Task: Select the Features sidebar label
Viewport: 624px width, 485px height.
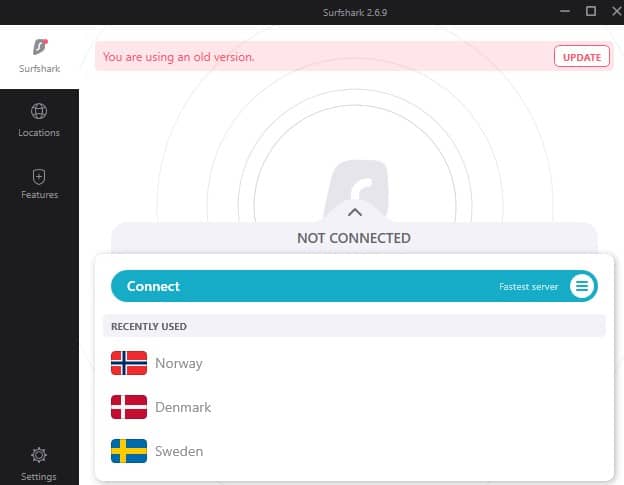Action: 39,195
